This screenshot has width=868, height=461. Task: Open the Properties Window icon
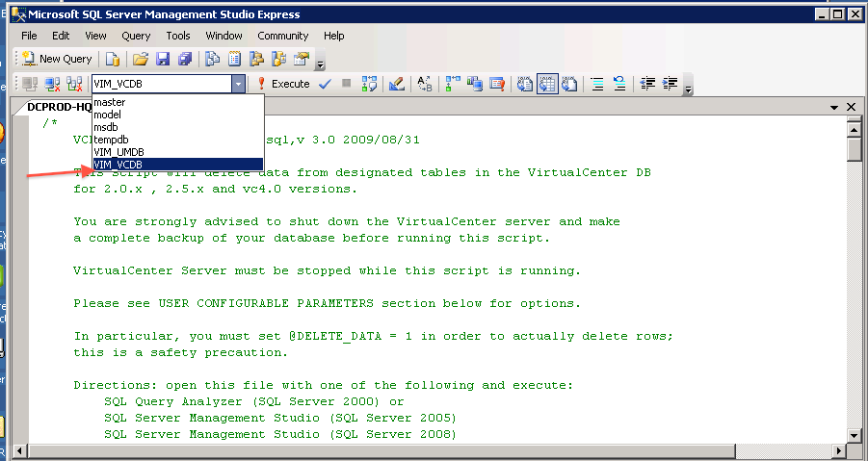[302, 59]
